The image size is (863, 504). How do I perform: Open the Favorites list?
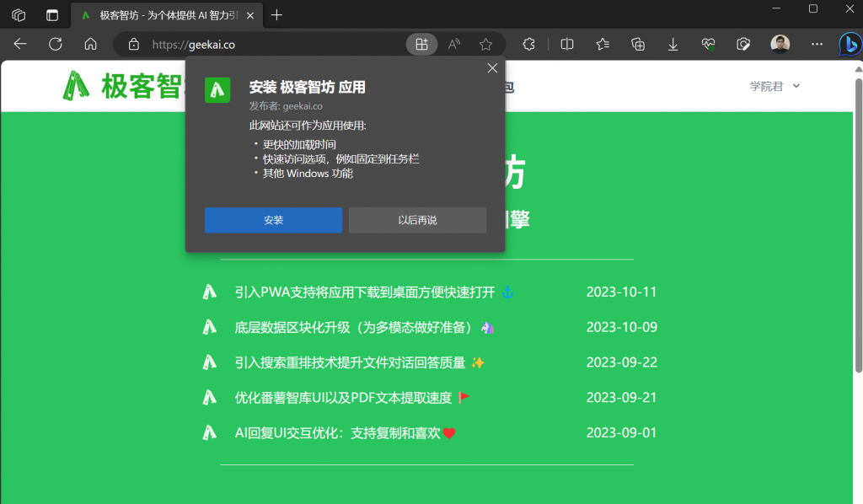point(603,45)
